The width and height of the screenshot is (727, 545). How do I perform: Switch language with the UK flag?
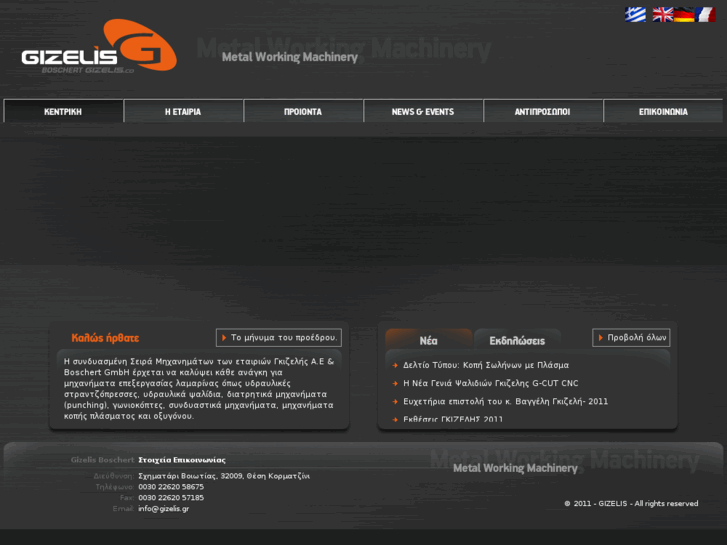click(x=663, y=14)
